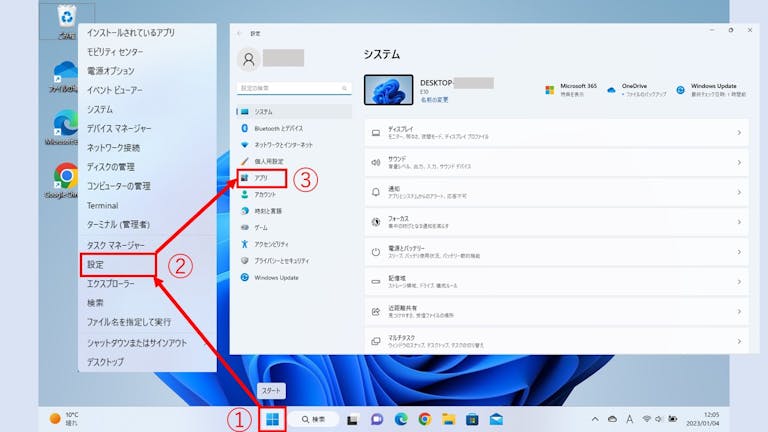Open the マルチタスク settings row

pyautogui.click(x=556, y=341)
